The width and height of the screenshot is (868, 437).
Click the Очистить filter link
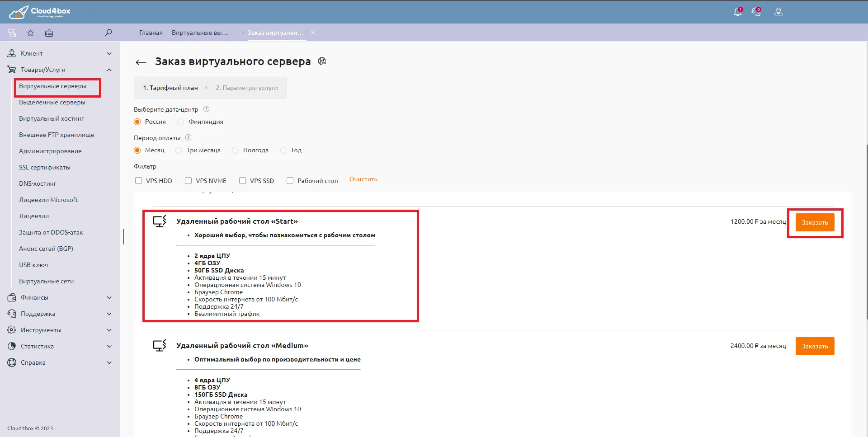coord(363,179)
